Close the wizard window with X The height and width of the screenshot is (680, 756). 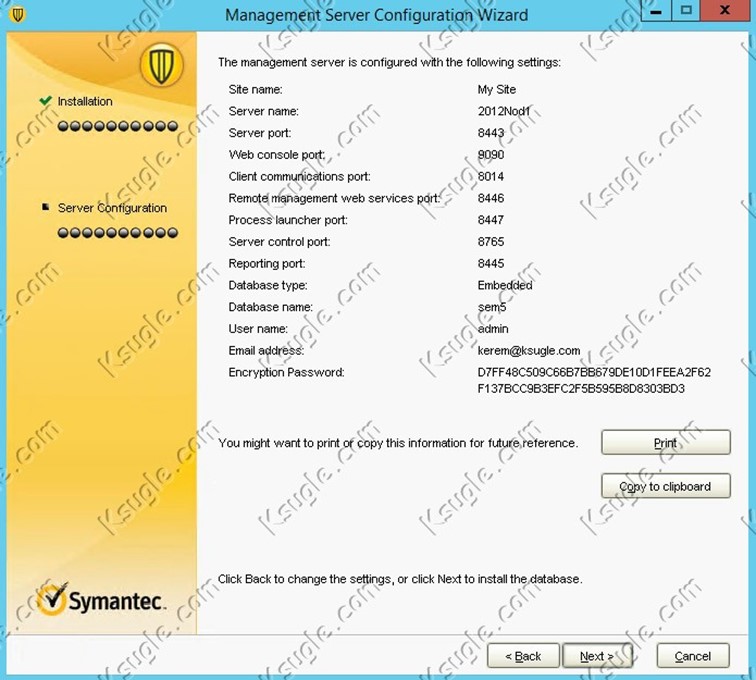pos(725,11)
